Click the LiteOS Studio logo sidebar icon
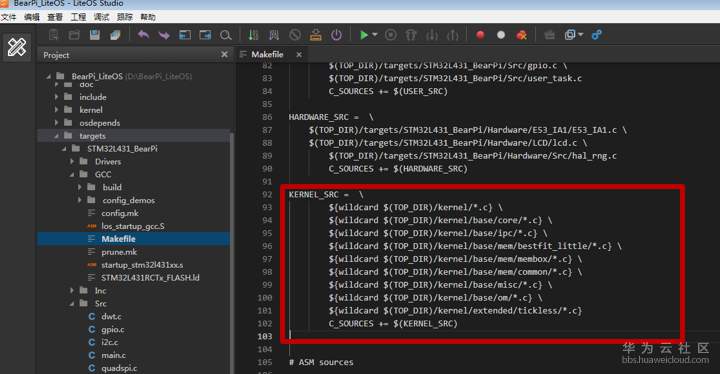This screenshot has width=720, height=374. [17, 47]
